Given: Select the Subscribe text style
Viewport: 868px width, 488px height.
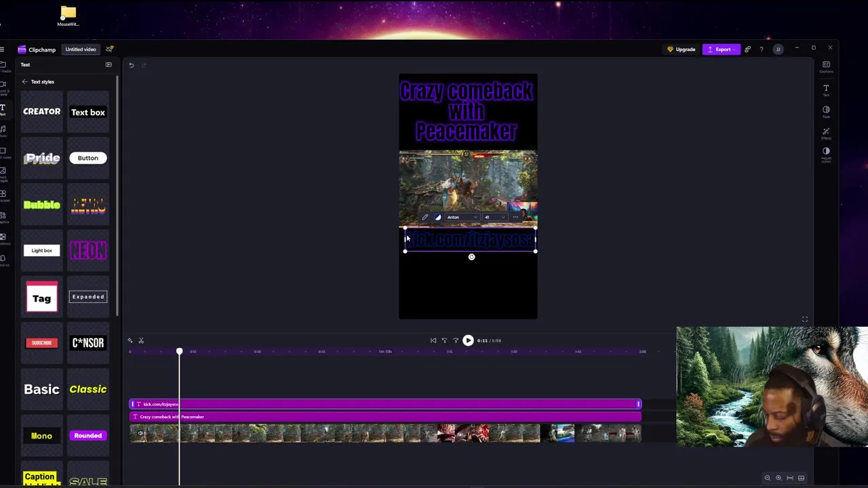Looking at the screenshot, I should point(42,343).
